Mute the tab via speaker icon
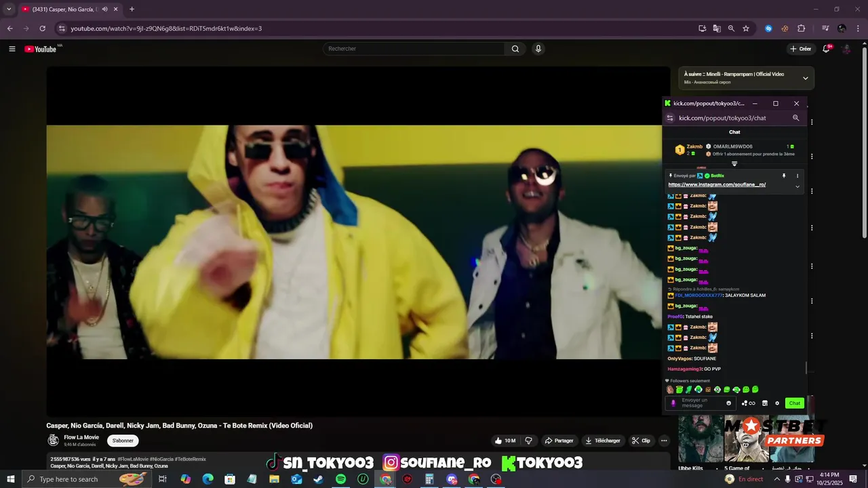The width and height of the screenshot is (868, 488). (104, 9)
